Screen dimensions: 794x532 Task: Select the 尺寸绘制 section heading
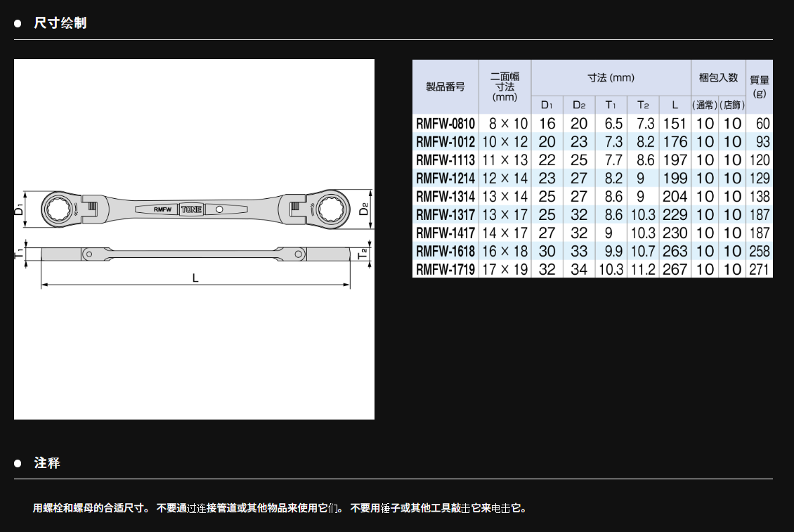pyautogui.click(x=60, y=23)
